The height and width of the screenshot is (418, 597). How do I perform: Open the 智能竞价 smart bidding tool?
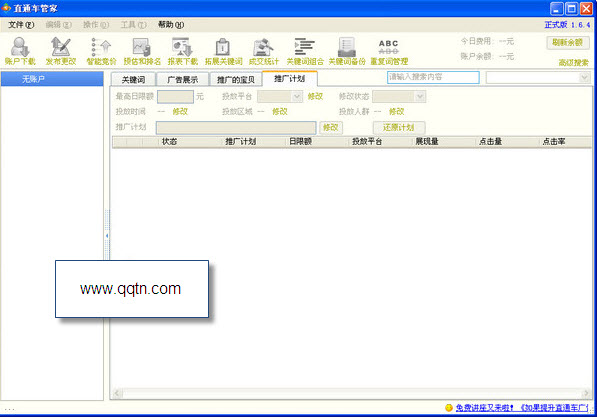(101, 51)
